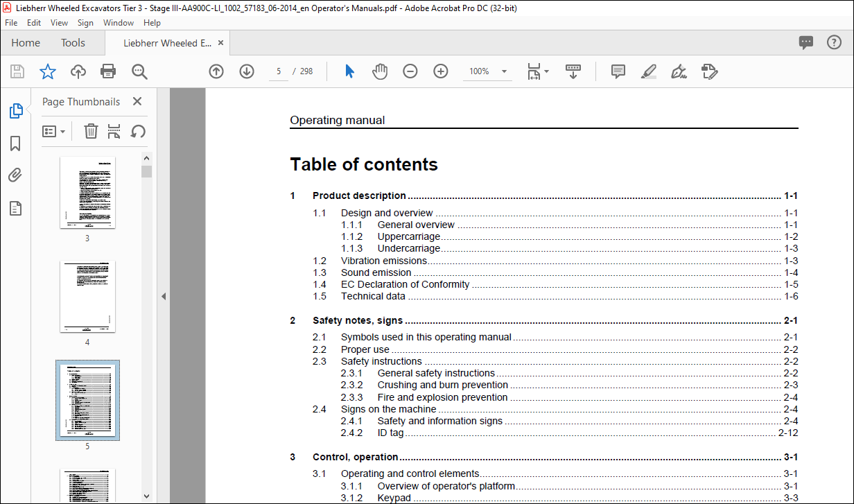Image resolution: width=854 pixels, height=504 pixels.
Task: Open the Help question mark icon
Action: (x=834, y=42)
